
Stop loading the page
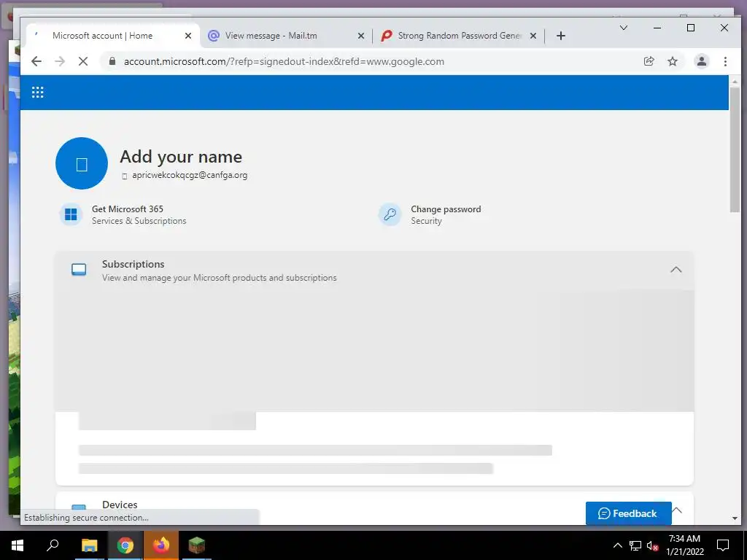coord(83,61)
